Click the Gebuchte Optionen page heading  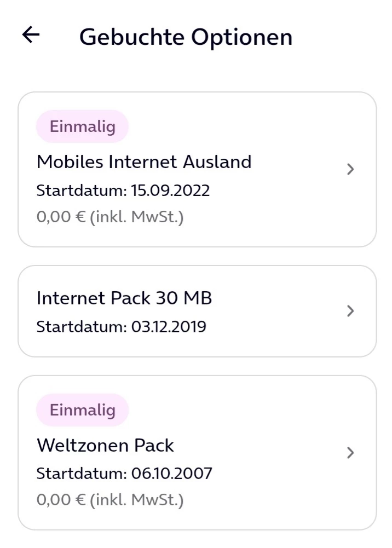[x=186, y=37]
